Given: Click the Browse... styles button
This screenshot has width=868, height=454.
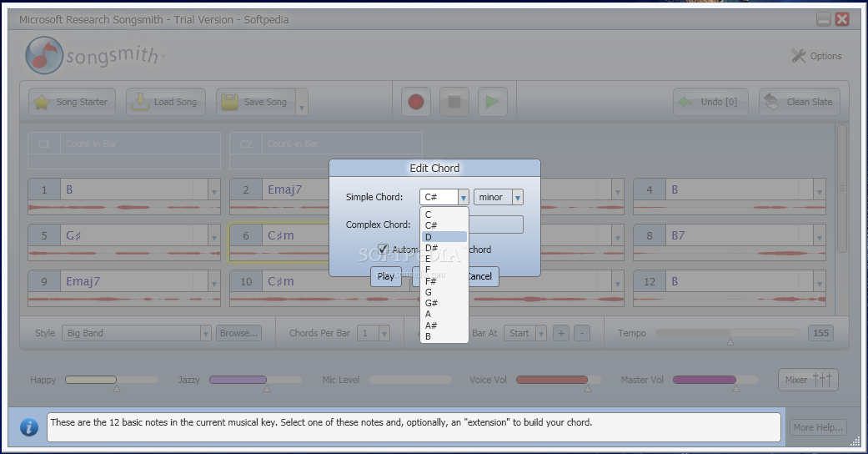Looking at the screenshot, I should point(238,333).
